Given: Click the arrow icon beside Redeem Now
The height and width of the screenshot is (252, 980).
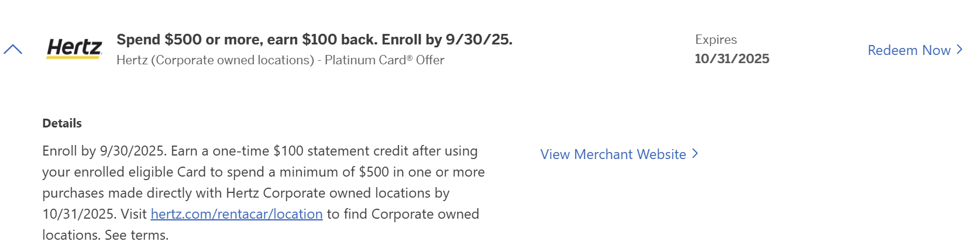Looking at the screenshot, I should pyautogui.click(x=959, y=50).
